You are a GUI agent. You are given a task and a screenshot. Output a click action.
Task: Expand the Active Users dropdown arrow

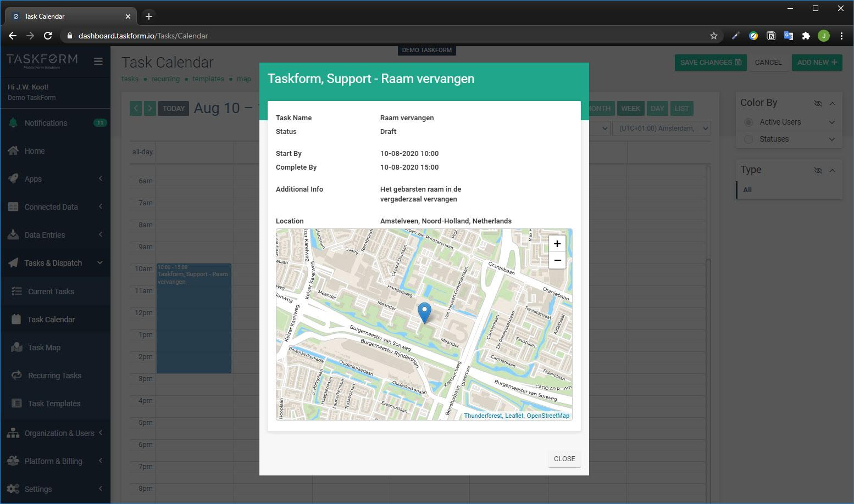tap(831, 122)
